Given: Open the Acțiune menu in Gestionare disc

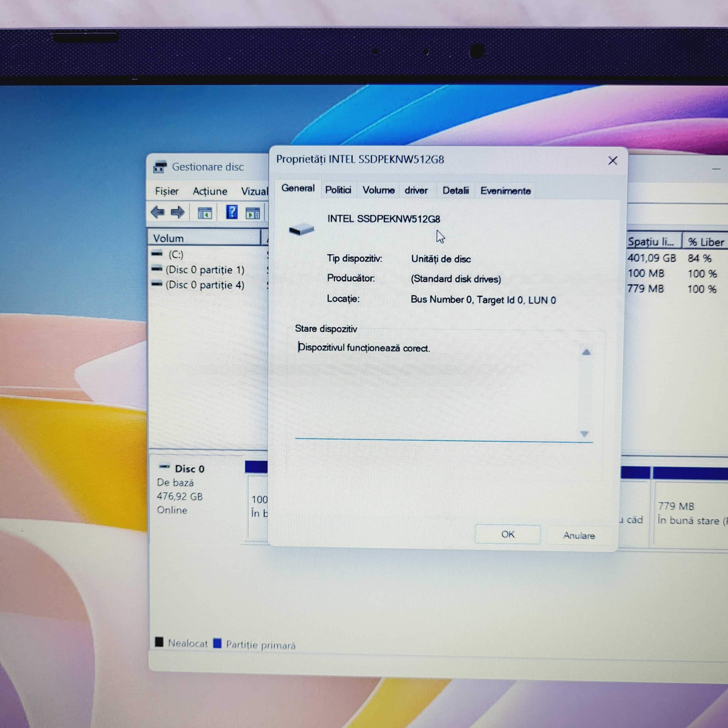Looking at the screenshot, I should pos(210,191).
